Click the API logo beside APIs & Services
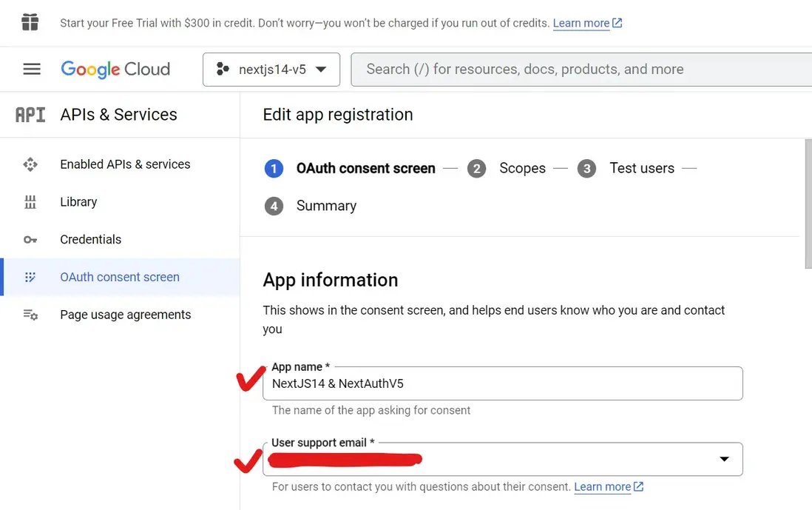812x510 pixels. pos(30,115)
